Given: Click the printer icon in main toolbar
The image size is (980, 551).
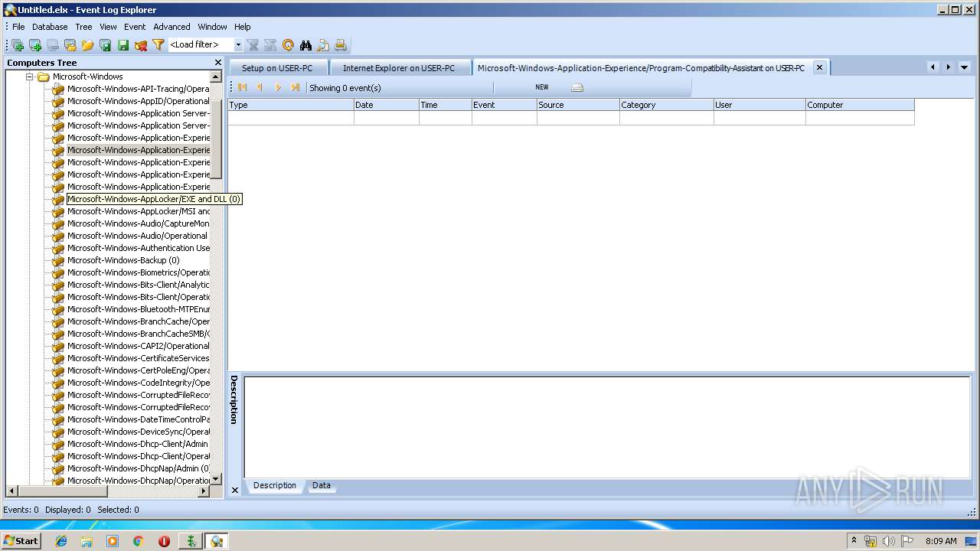Looking at the screenshot, I should [x=341, y=45].
